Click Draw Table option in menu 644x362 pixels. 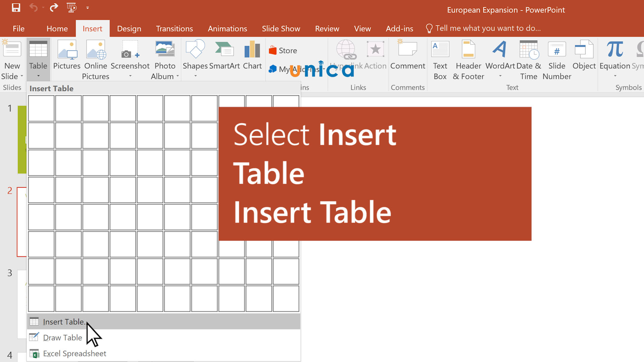click(62, 337)
